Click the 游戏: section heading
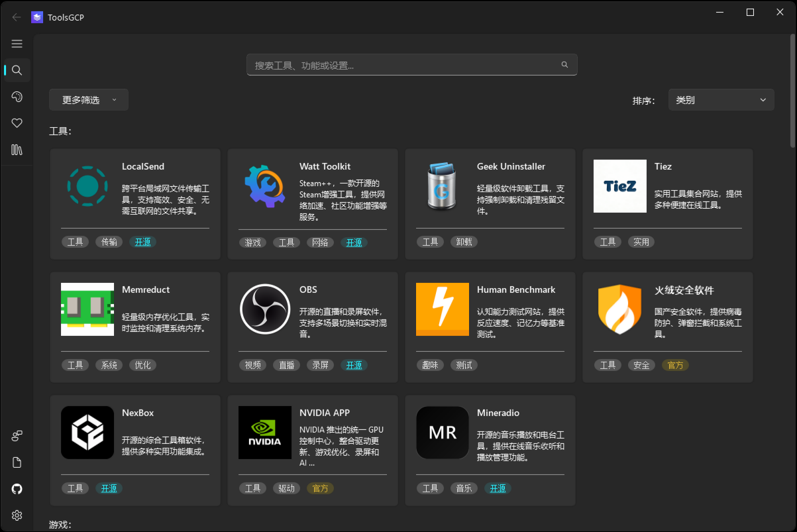 click(60, 525)
